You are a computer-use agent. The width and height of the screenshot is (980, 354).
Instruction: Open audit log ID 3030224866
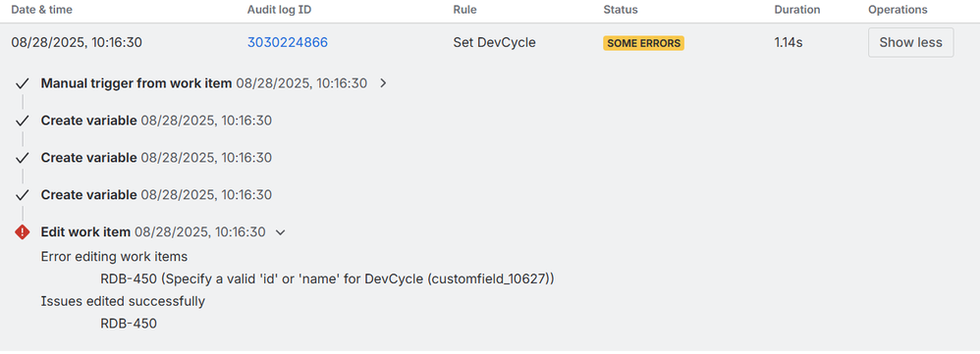coord(288,42)
